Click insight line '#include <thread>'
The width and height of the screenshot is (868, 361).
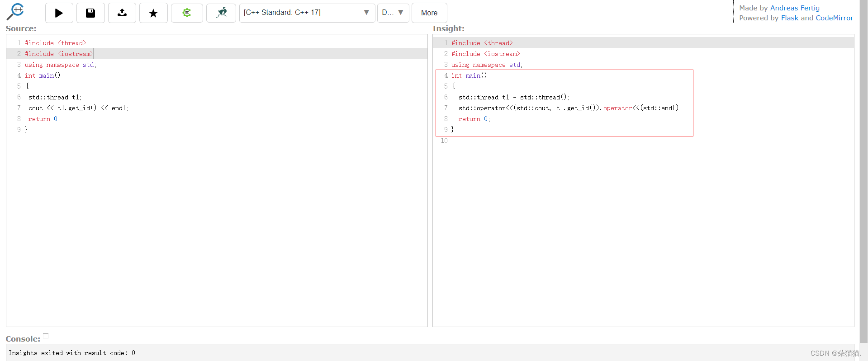coord(482,43)
